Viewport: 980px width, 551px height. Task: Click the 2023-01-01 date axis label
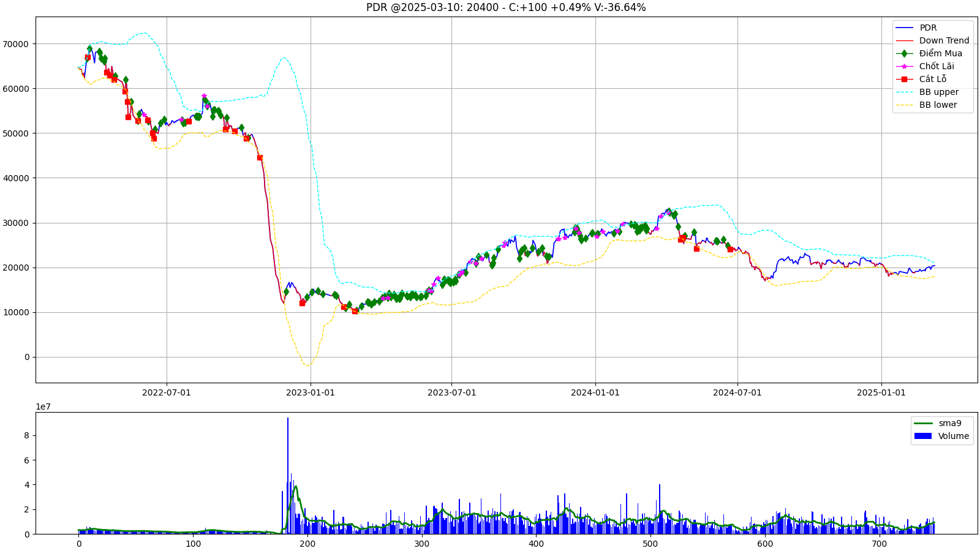coord(311,392)
